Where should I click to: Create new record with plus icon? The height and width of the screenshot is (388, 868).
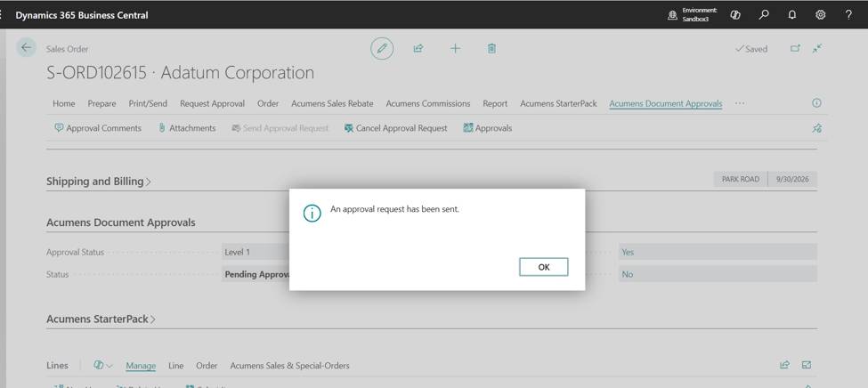click(x=455, y=49)
